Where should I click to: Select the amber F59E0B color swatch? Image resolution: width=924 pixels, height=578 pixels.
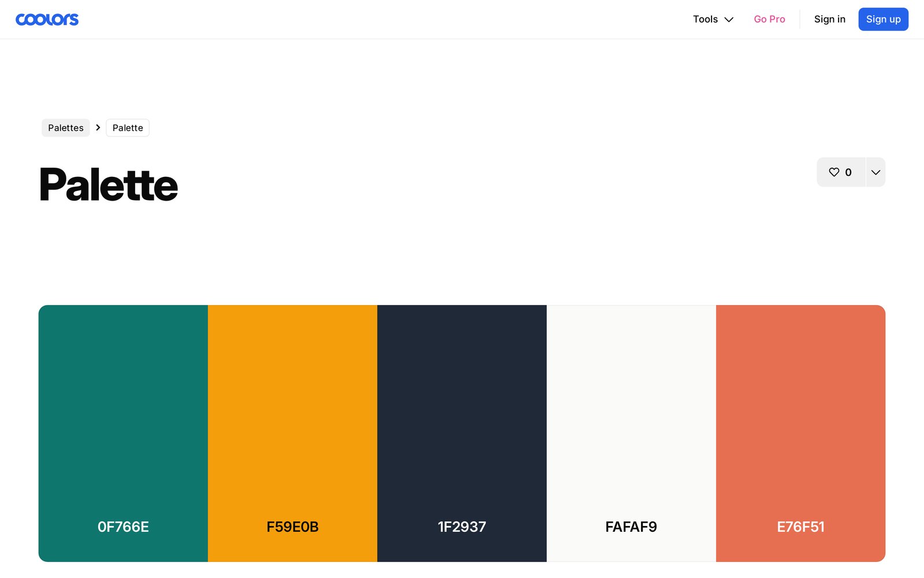tap(292, 433)
